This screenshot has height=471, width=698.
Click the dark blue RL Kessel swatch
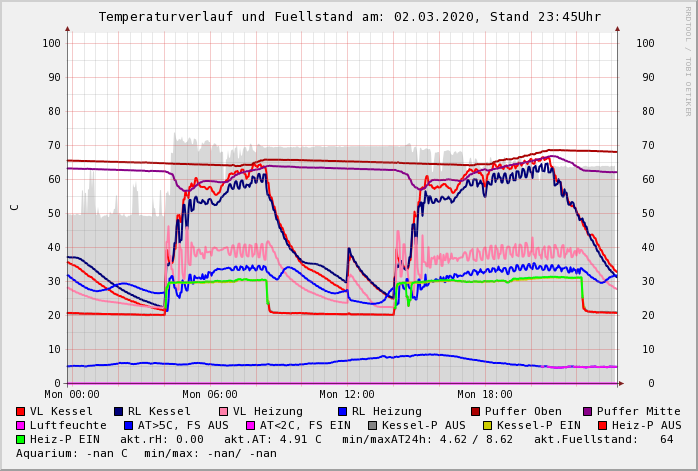pos(119,411)
